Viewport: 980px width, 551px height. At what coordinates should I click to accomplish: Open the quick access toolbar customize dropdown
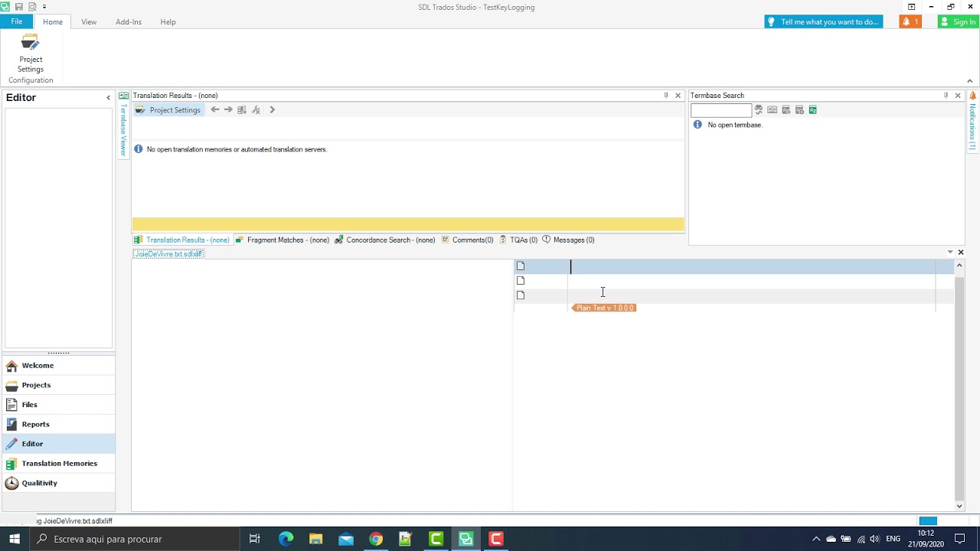pos(44,7)
